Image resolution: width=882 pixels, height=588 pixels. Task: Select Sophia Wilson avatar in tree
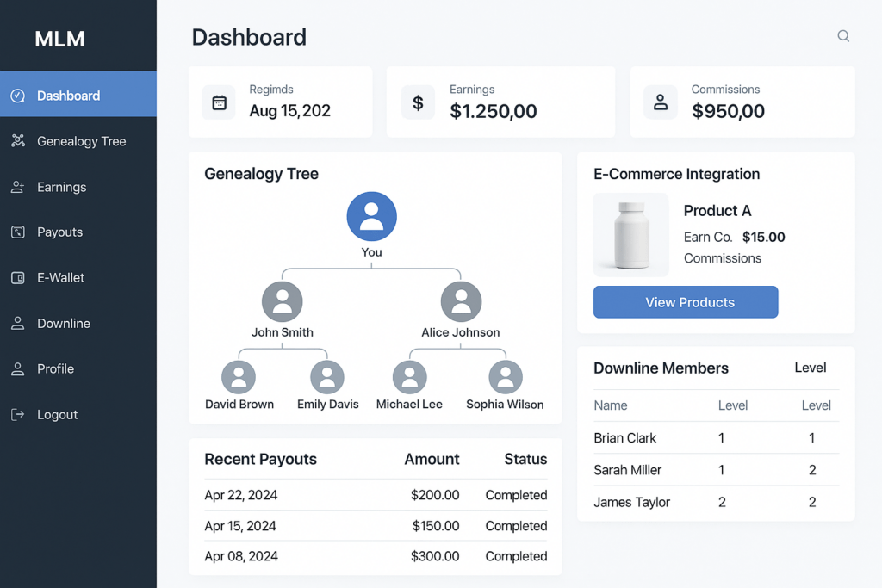click(506, 378)
